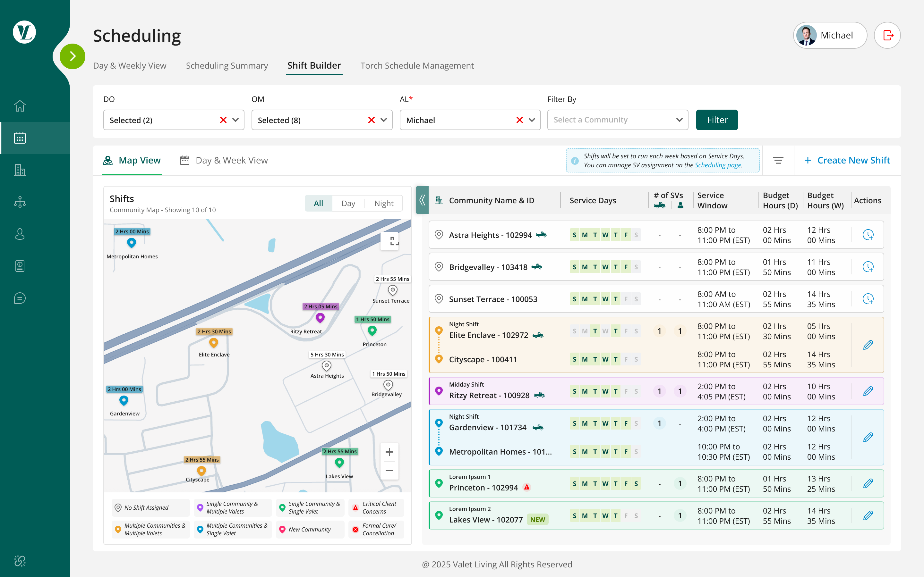Click the Communities building icon in sidebar
This screenshot has height=577, width=924.
click(20, 170)
